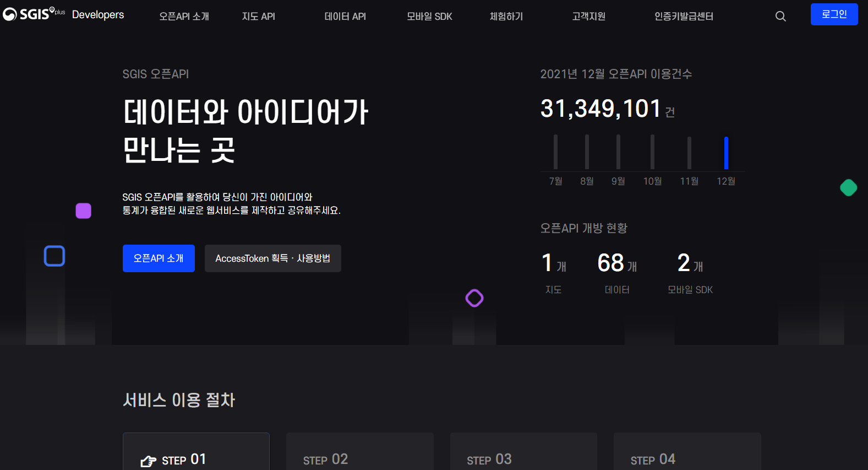
Task: Click the 1개 지도 API count
Action: (554, 273)
